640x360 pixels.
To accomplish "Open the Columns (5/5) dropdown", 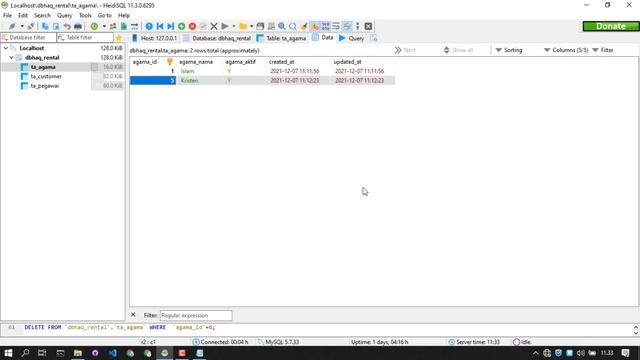I will (566, 50).
